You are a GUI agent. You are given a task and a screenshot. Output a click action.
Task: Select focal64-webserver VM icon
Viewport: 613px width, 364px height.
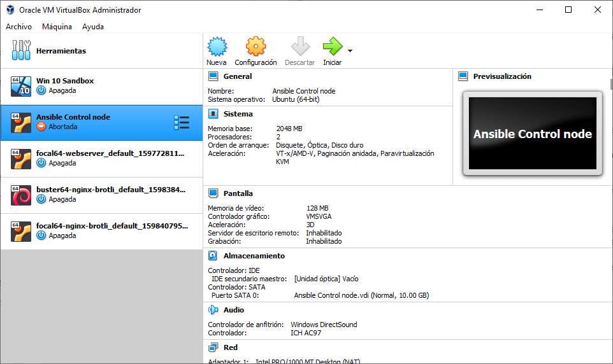click(21, 159)
